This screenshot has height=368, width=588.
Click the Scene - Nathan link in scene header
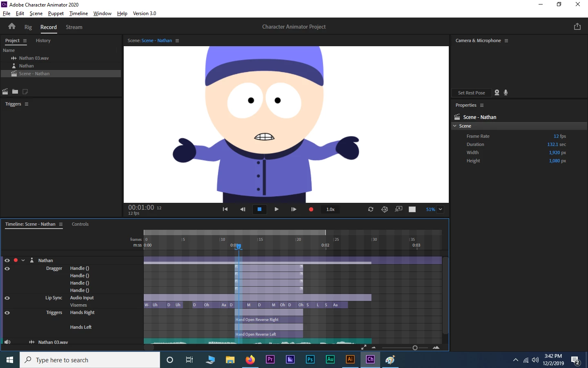point(157,40)
